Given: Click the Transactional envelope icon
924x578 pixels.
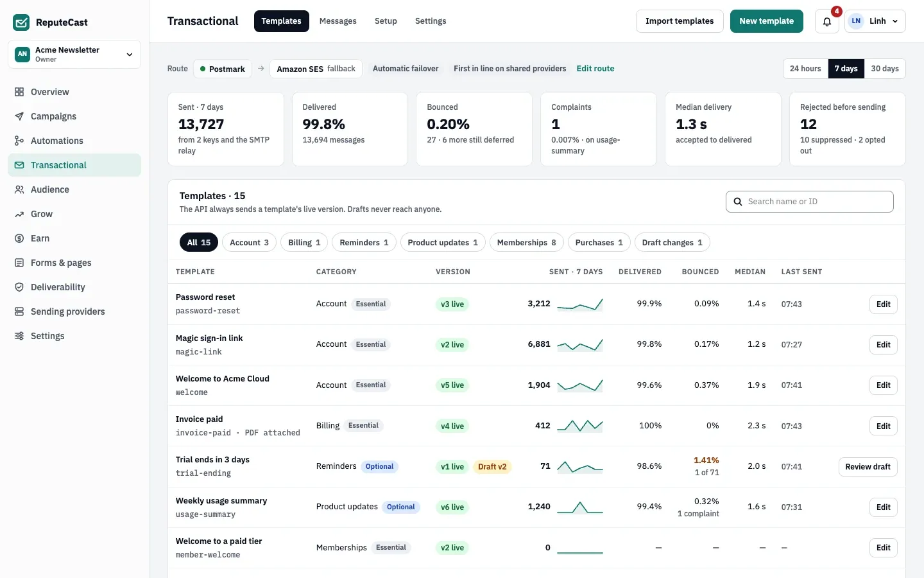Looking at the screenshot, I should [19, 165].
